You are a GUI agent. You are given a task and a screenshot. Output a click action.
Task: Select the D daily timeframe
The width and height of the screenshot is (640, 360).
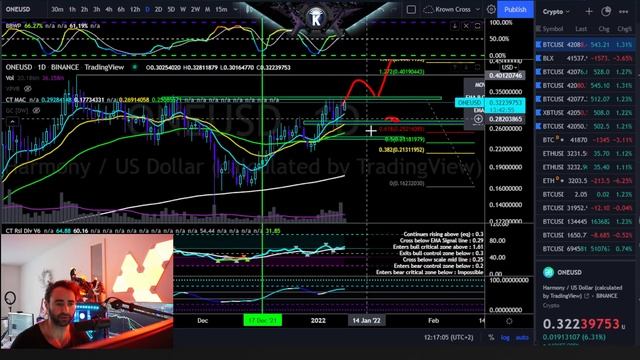147,9
